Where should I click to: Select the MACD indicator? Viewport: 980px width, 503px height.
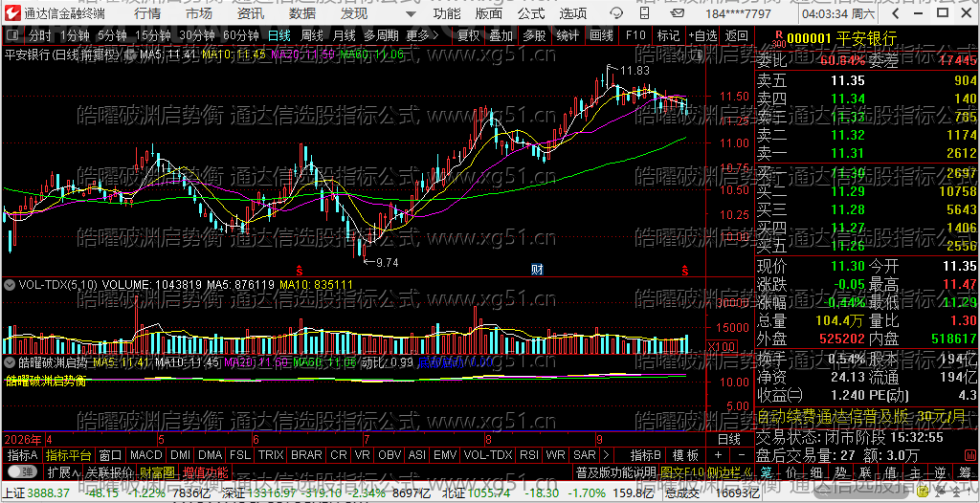pyautogui.click(x=145, y=455)
